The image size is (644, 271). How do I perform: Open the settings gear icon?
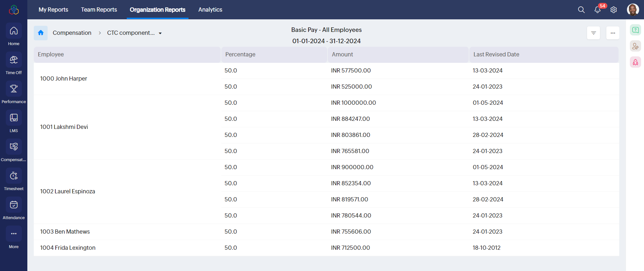point(614,10)
